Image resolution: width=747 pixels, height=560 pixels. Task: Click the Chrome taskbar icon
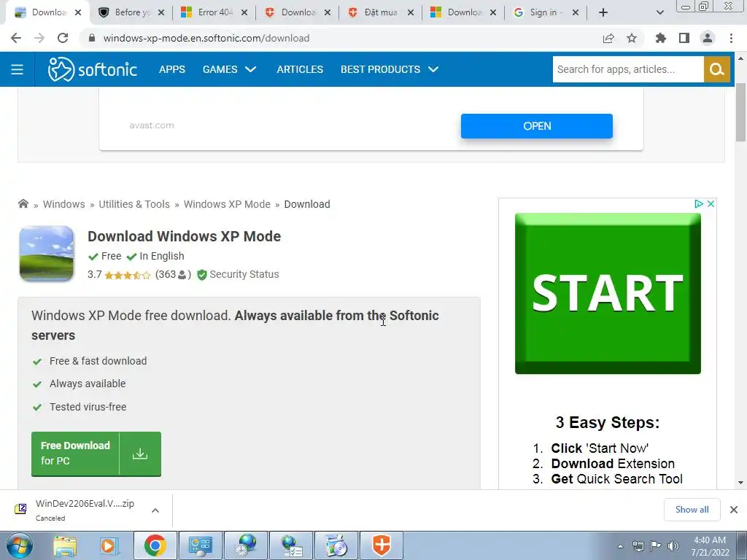[x=155, y=545]
